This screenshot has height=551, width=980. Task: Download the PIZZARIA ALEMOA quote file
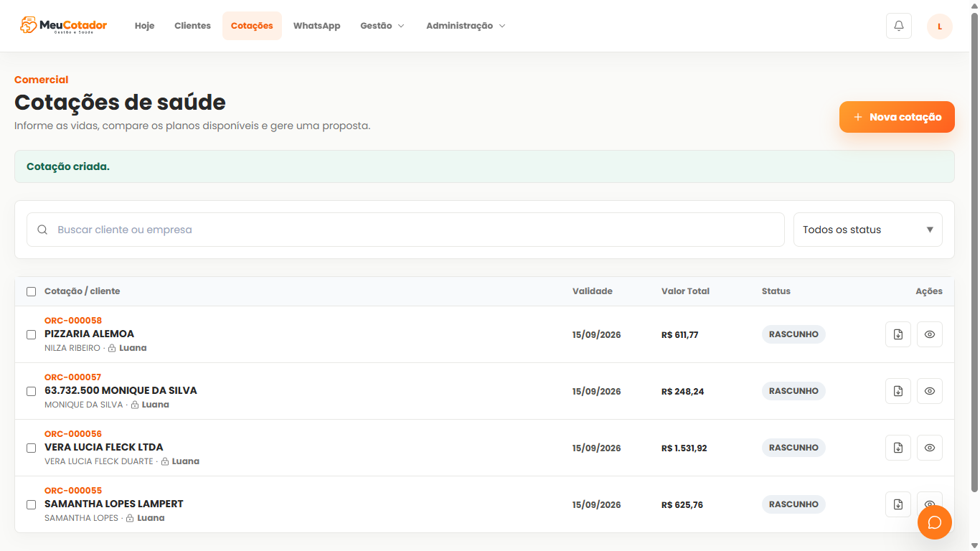point(898,334)
